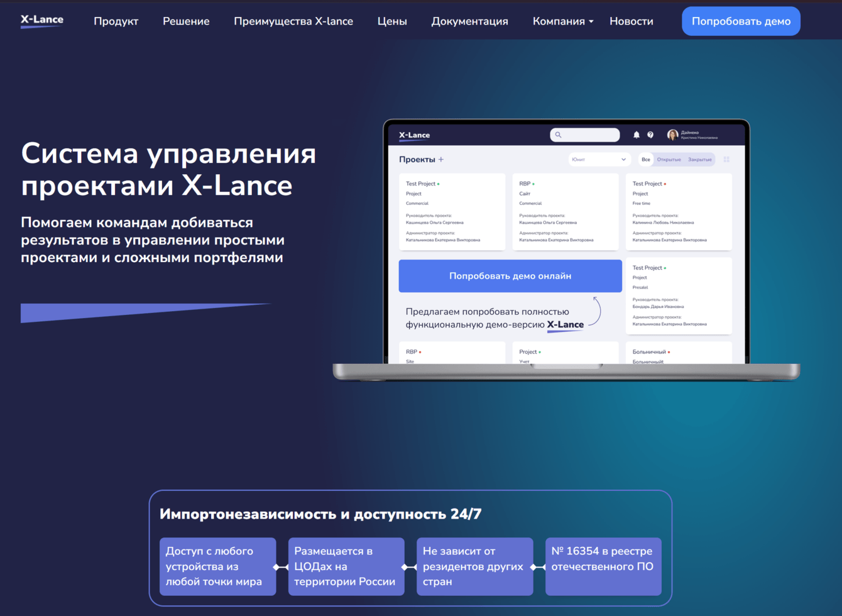The width and height of the screenshot is (842, 616).
Task: Click the name Бондарь Дарья Ивановна
Action: click(x=659, y=307)
